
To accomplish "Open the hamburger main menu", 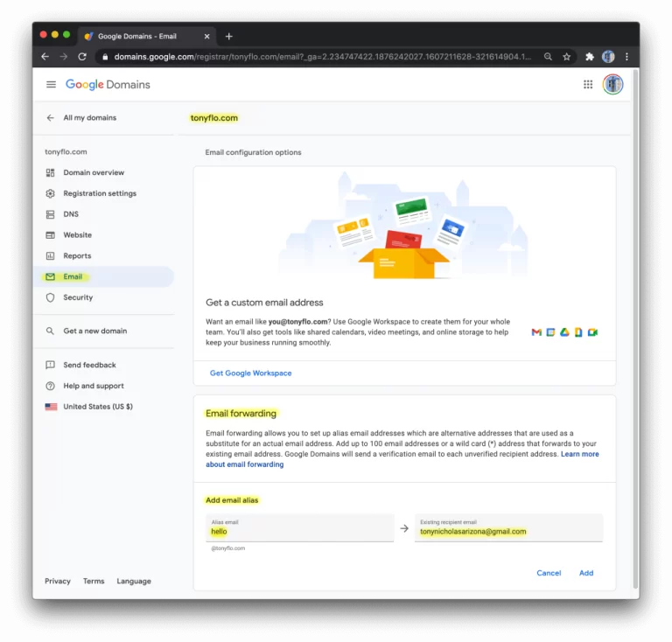I will (51, 85).
